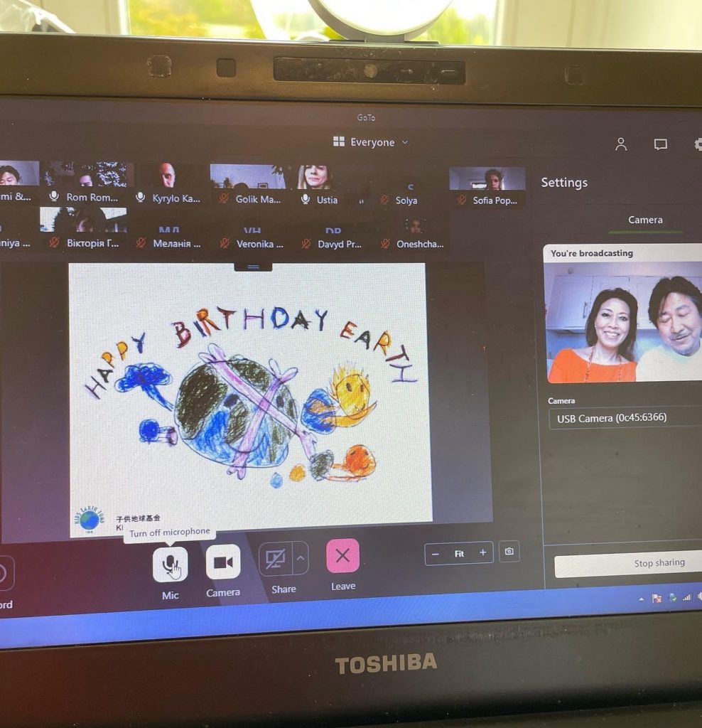Image resolution: width=702 pixels, height=728 pixels.
Task: Open the attendees panel person icon
Action: click(621, 144)
